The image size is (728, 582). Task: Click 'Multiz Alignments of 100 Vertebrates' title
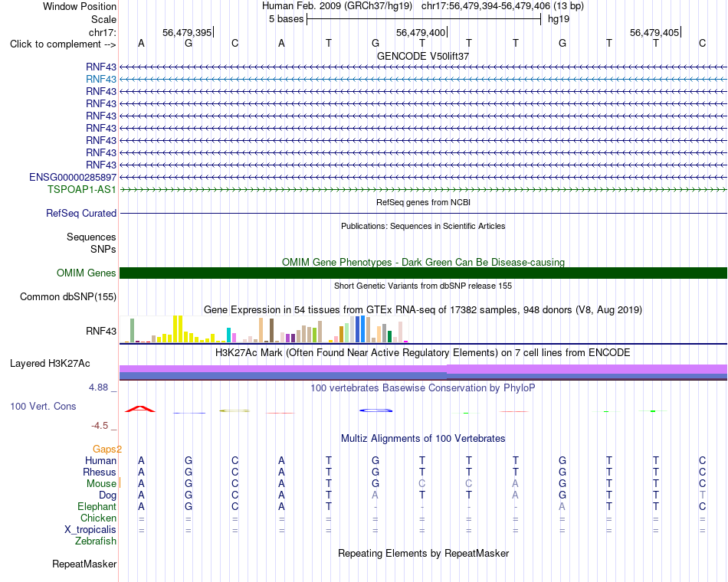coord(423,439)
